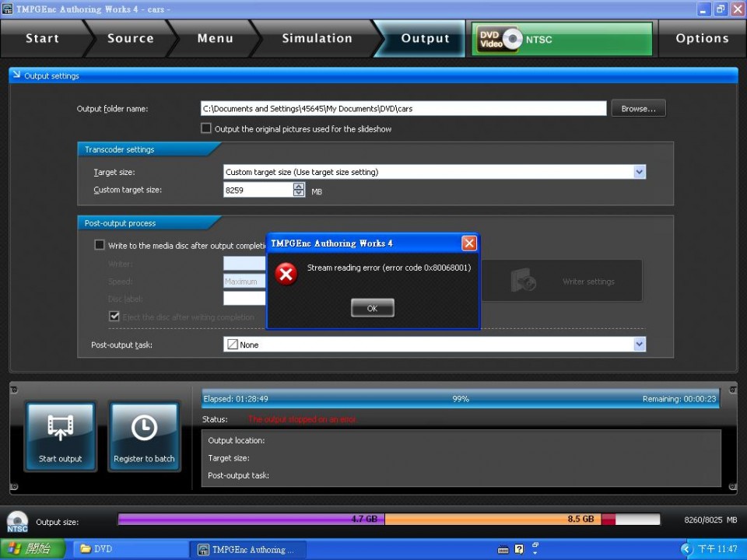The image size is (747, 560).
Task: Click the Custom target size spinner arrows
Action: (299, 190)
